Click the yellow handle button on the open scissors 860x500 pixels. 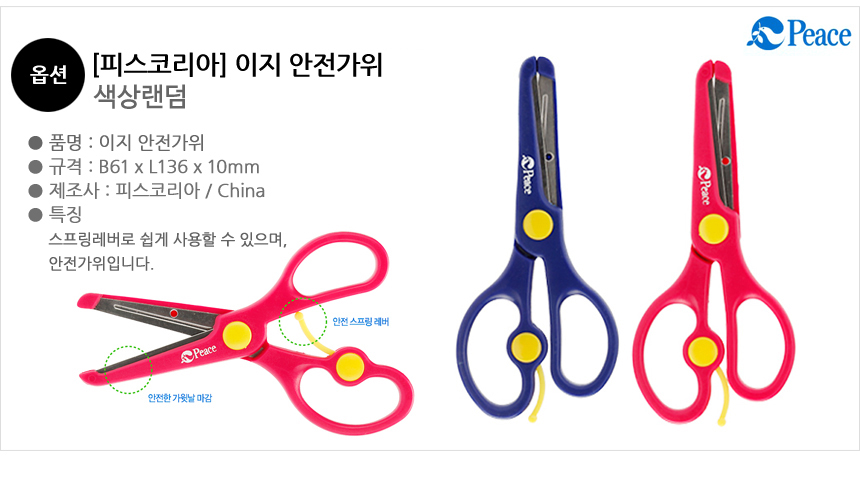click(x=349, y=367)
